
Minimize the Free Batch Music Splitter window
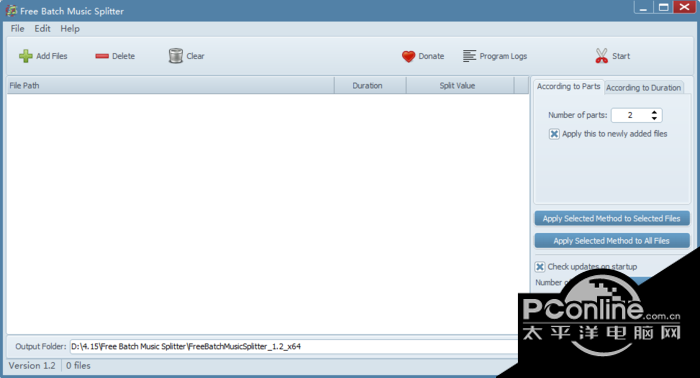(x=643, y=8)
